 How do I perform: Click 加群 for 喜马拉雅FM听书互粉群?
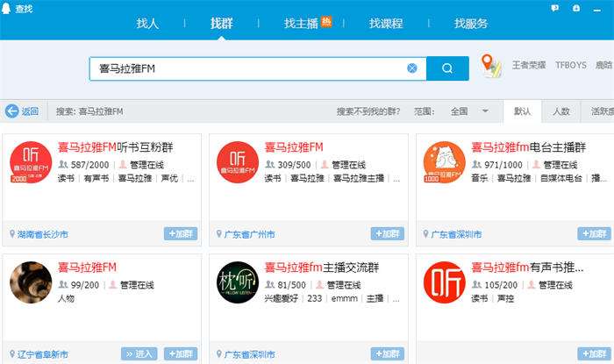[x=181, y=234]
